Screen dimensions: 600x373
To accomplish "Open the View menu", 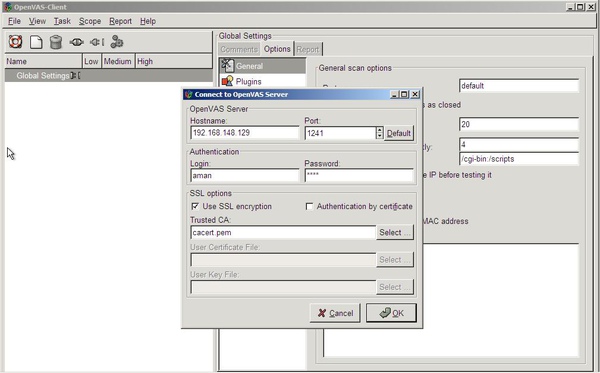I will pos(37,21).
